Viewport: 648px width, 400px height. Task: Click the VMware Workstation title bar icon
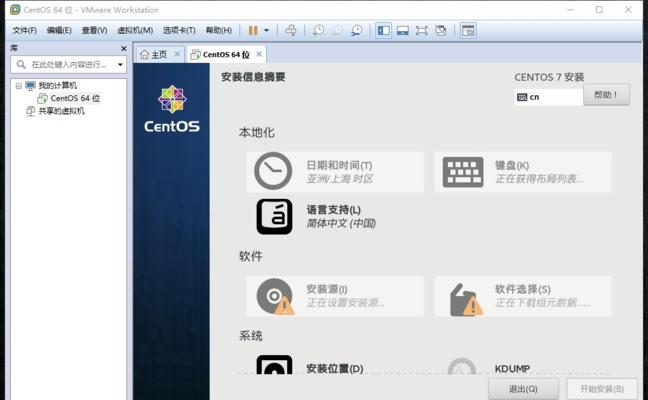(x=15, y=10)
